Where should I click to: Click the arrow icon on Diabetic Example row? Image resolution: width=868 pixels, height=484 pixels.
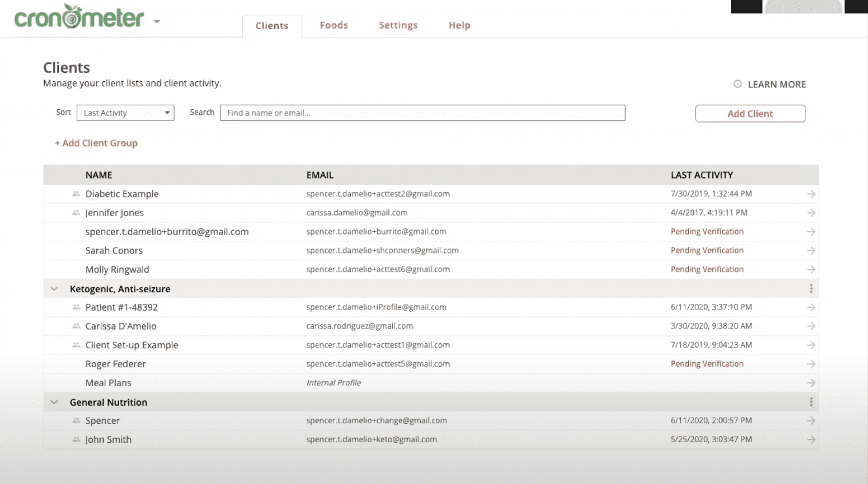point(811,194)
